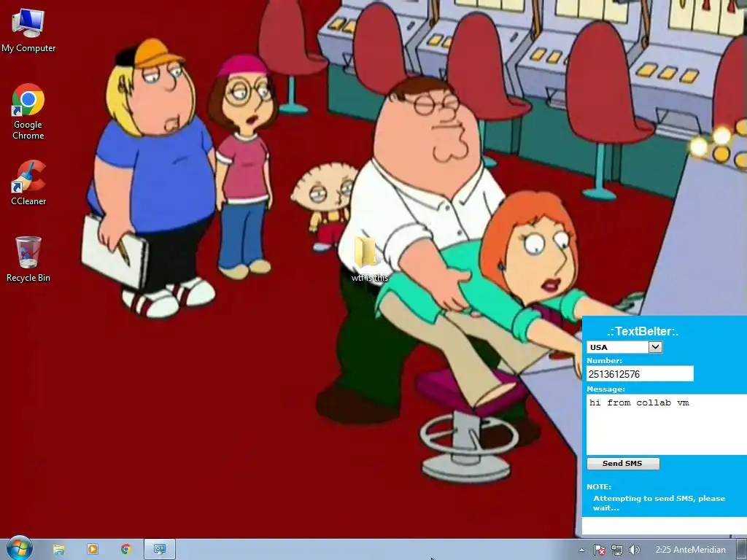Screen dimensions: 747x560
Task: Open network status tray icon
Action: 617,550
